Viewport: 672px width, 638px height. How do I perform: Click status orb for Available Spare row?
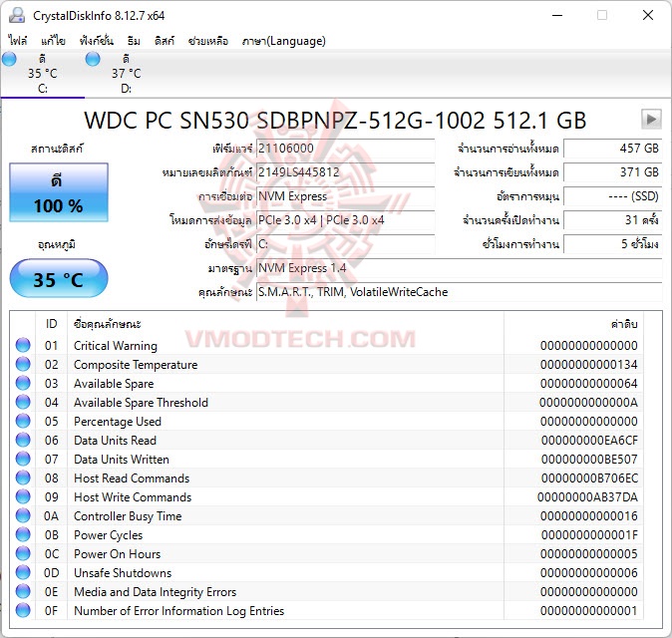click(23, 383)
